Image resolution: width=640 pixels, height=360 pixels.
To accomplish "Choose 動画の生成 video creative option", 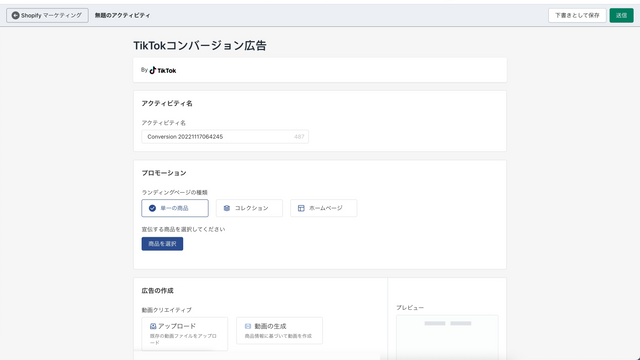I will coord(279,331).
